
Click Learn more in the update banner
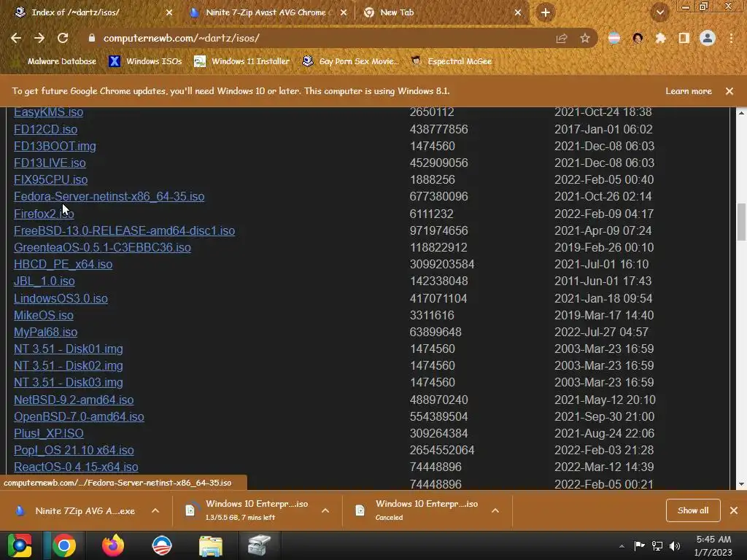[689, 91]
